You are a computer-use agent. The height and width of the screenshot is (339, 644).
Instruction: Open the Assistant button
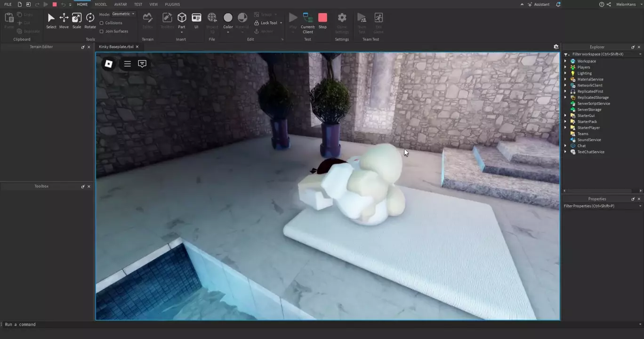539,4
